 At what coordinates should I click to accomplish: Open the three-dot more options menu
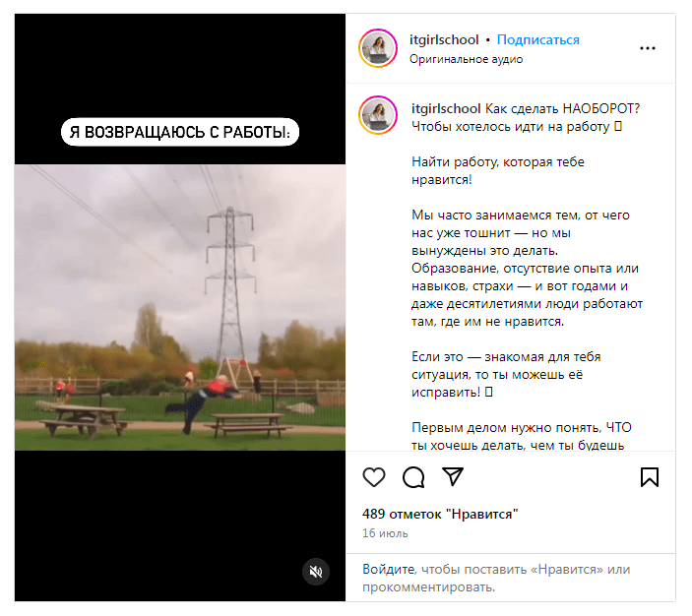pos(648,48)
